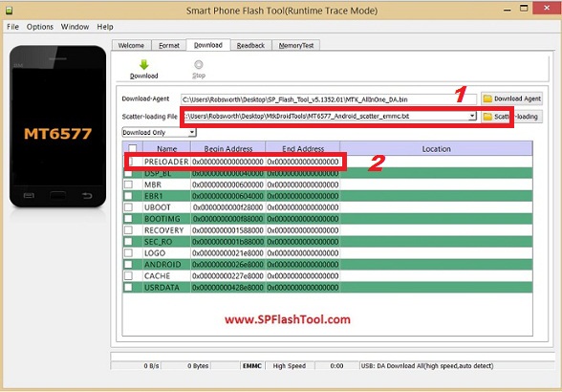The image size is (562, 392).
Task: Open the Options menu
Action: pyautogui.click(x=40, y=27)
